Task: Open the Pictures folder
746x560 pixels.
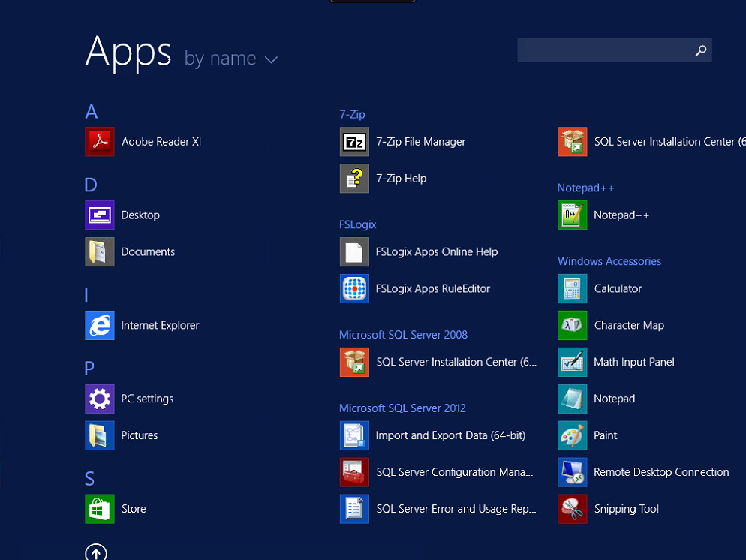Action: [122, 435]
